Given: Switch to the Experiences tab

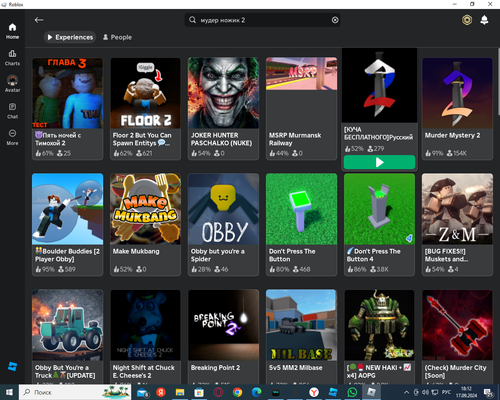Looking at the screenshot, I should click(x=70, y=37).
